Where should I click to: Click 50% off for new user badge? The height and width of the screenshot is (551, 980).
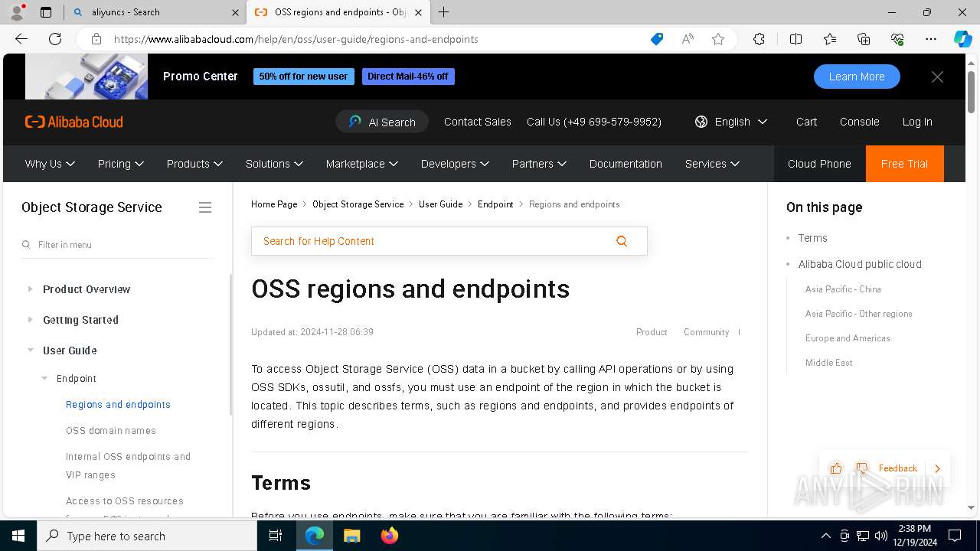(303, 77)
